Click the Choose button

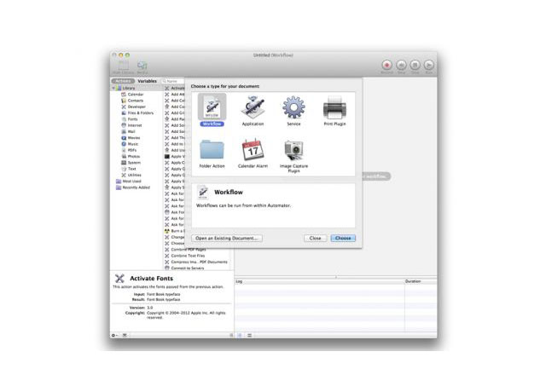[x=343, y=239]
